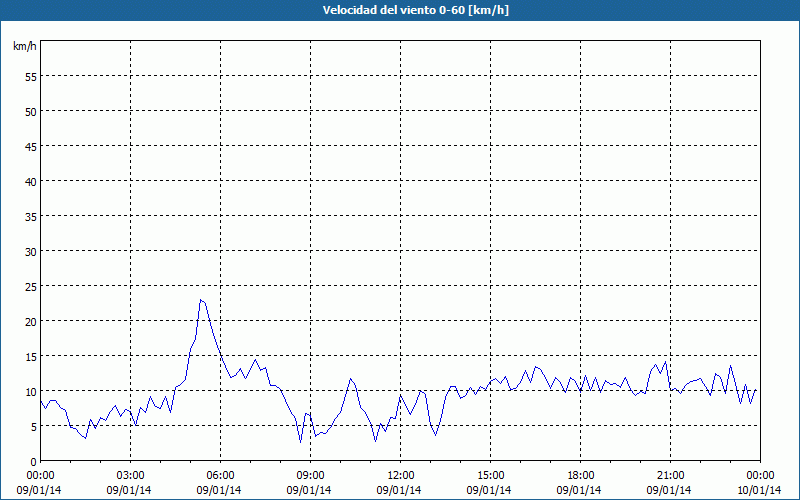Click the '45' y-axis label
This screenshot has width=800, height=500.
31,146
